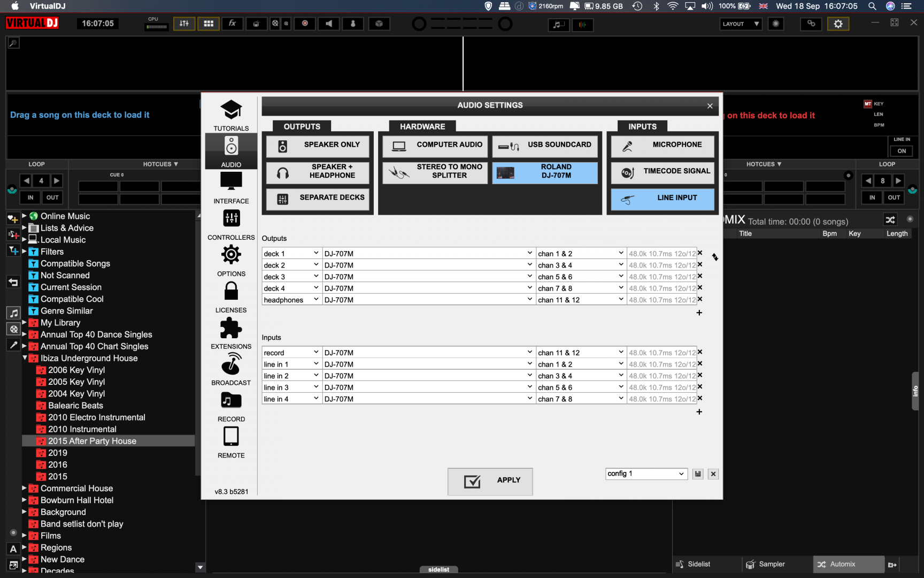The image size is (924, 578).
Task: Select the USB Soundcard hardware option
Action: (545, 146)
